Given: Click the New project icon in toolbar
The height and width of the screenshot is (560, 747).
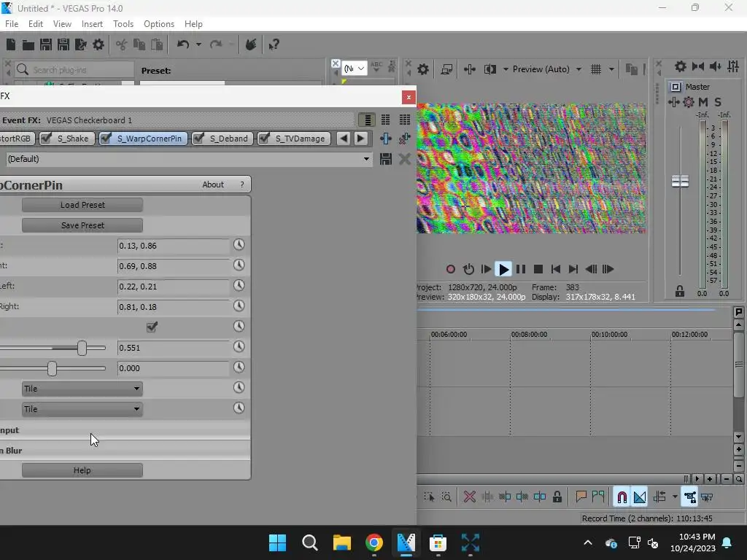Looking at the screenshot, I should click(x=10, y=44).
